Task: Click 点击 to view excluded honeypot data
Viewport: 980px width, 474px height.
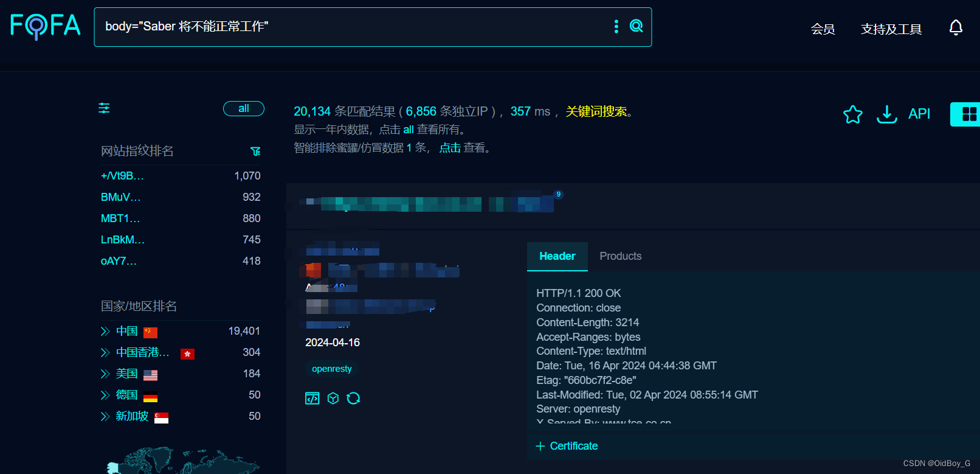Action: click(x=450, y=148)
